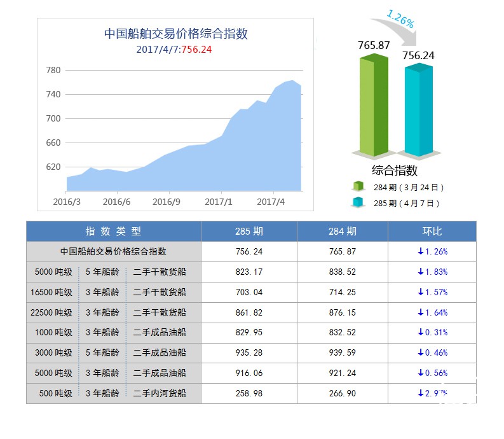Image resolution: width=504 pixels, height=439 pixels.
Task: Click the legend text 285期（4月7日）
Action: (x=406, y=204)
